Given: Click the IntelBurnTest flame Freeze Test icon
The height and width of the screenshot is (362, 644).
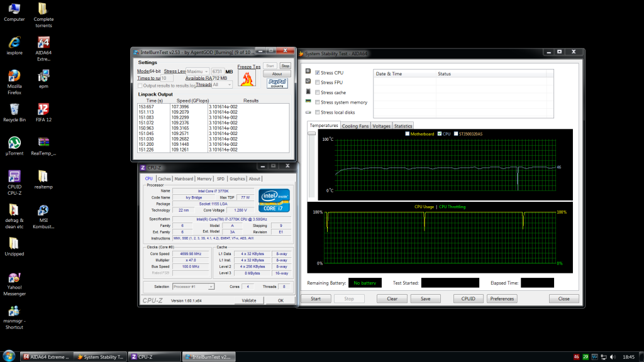Looking at the screenshot, I should coord(248,79).
